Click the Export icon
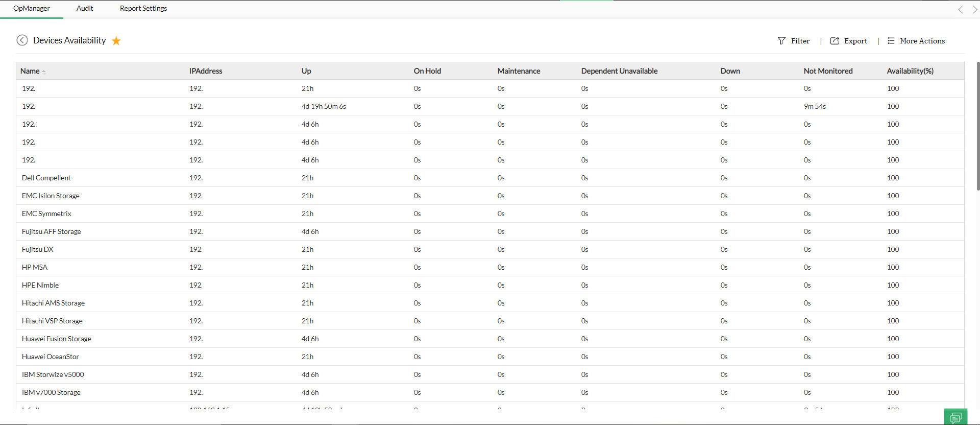980x425 pixels. click(835, 41)
